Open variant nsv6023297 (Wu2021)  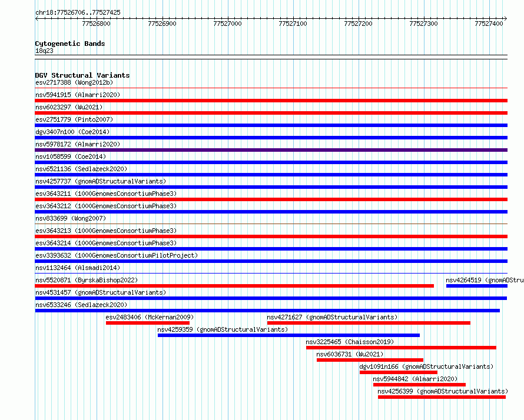click(69, 107)
